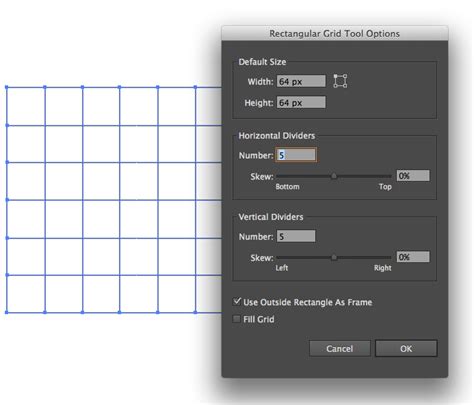Click vertical skew track near Right label
The width and height of the screenshot is (474, 405).
pyautogui.click(x=383, y=257)
